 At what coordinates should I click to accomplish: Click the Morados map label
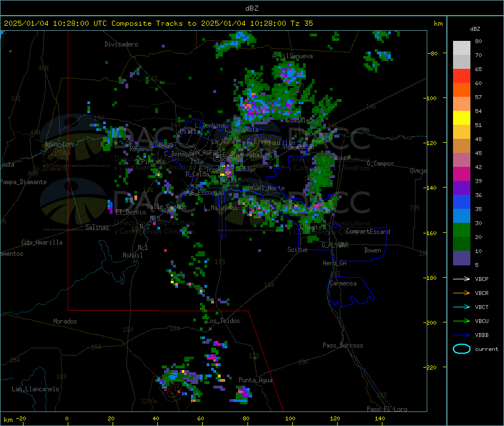(x=65, y=321)
